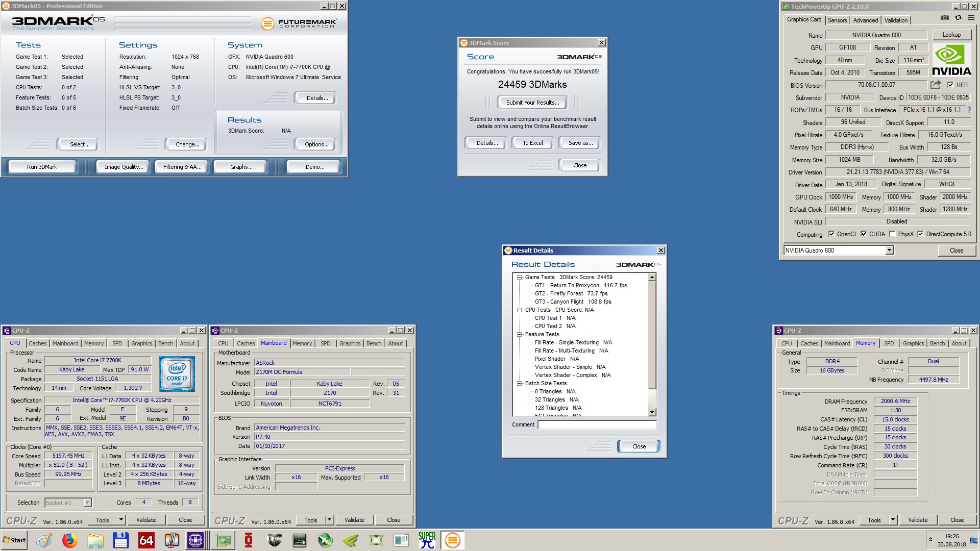Open Tools dropdown arrow in CPU-Z Memory window
Screen dimensions: 980x551
[x=893, y=520]
